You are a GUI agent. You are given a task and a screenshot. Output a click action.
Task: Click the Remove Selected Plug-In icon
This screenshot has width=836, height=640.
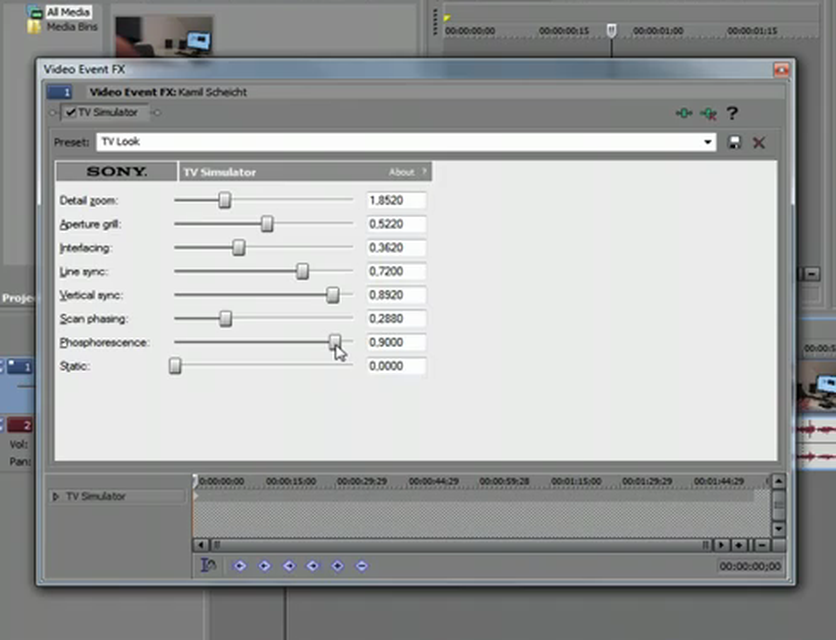708,114
